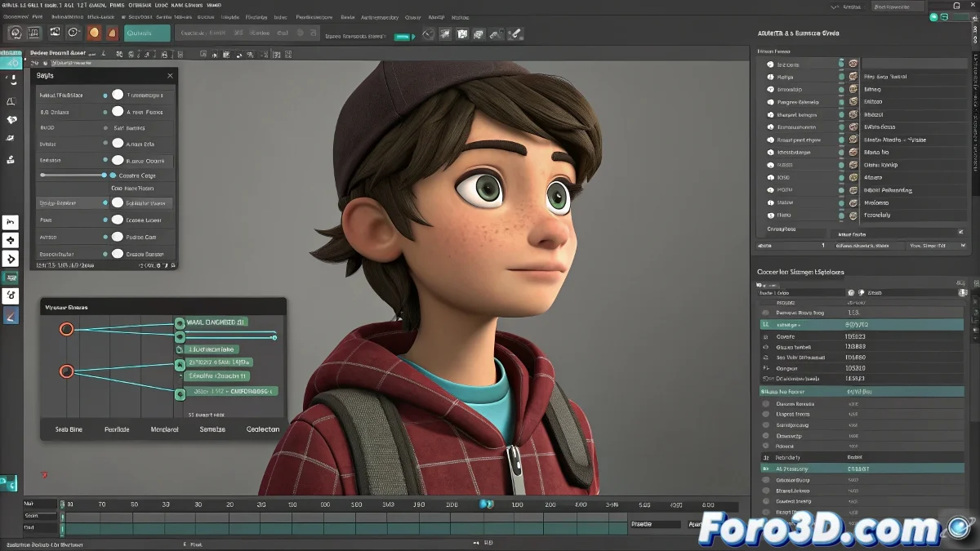Click the round thumbnail icon in Pangree Galeneia row
The height and width of the screenshot is (551, 980).
[x=853, y=102]
